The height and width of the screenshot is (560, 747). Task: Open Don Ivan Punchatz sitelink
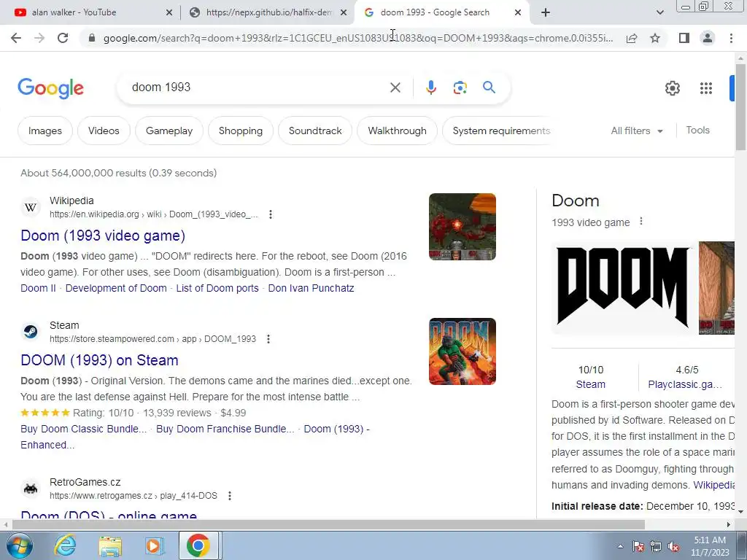[311, 288]
